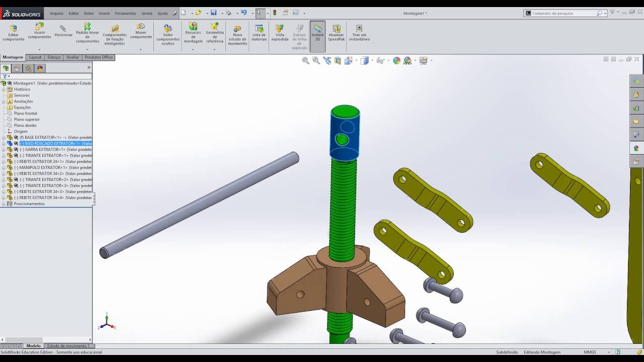Open Inserir componentes dropdown arrow
Viewport: 644px width, 362px height.
tap(39, 49)
